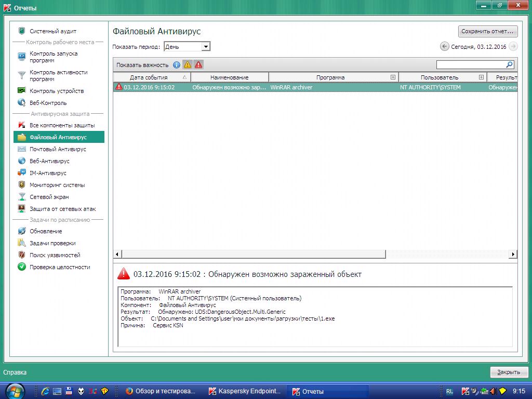Click the search magnifier icon
532x399 pixels.
pyautogui.click(x=510, y=64)
